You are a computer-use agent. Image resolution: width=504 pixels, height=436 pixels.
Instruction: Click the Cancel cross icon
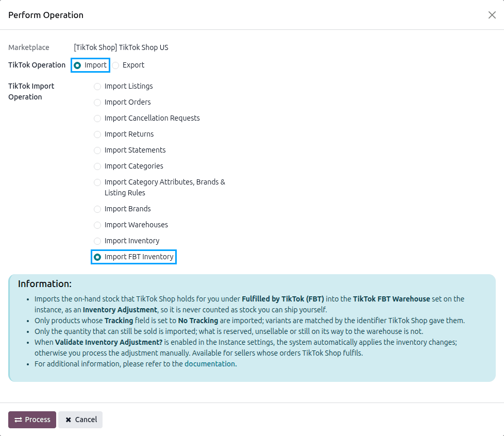click(x=68, y=420)
